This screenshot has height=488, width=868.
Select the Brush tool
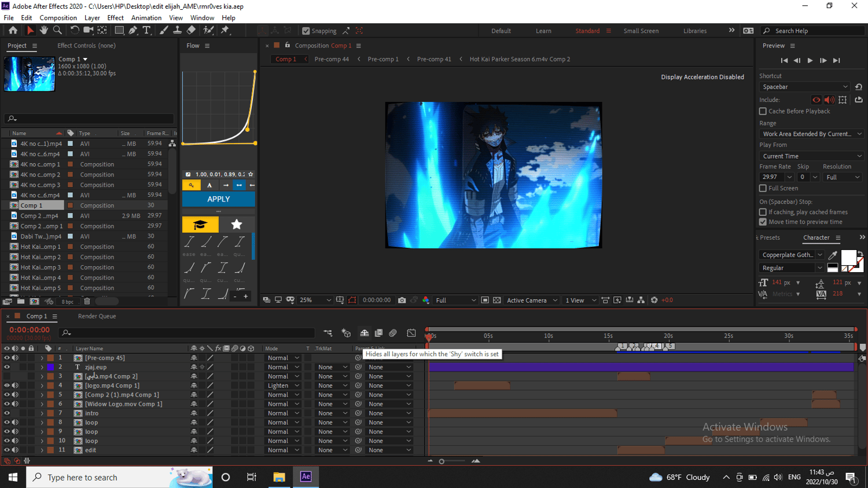coord(164,30)
